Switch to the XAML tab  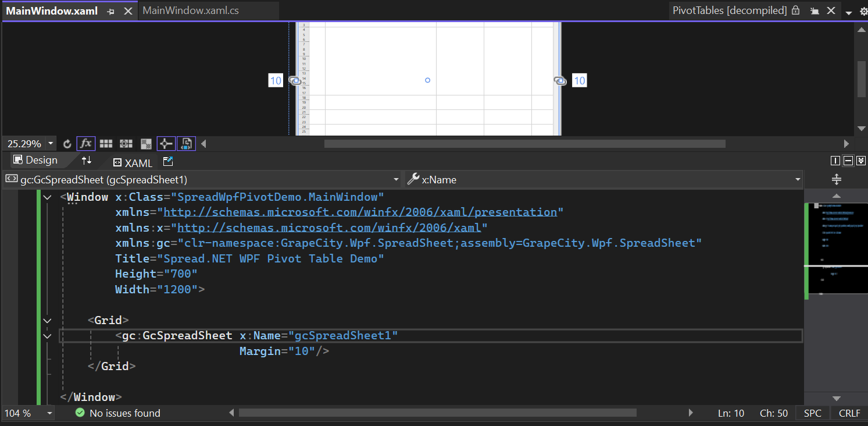coord(133,163)
